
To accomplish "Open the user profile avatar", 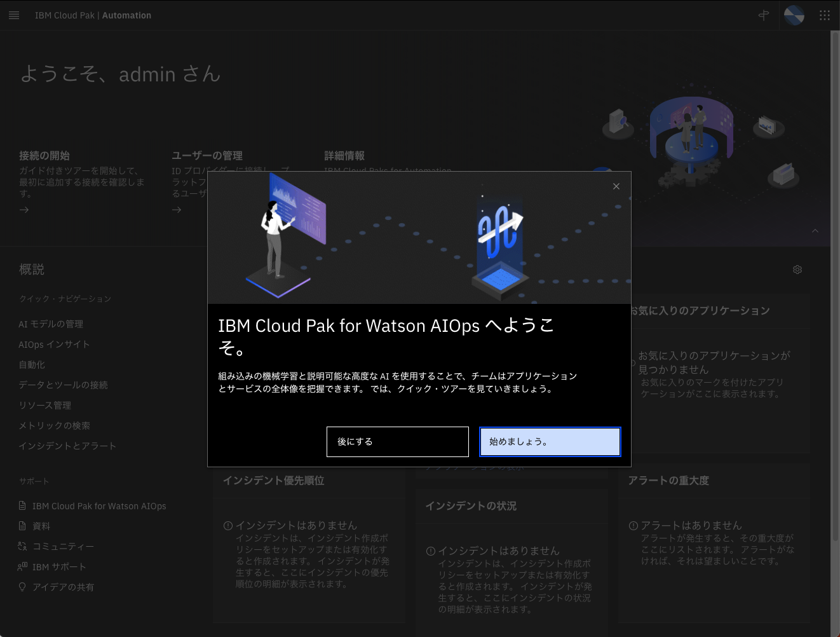I will (794, 15).
